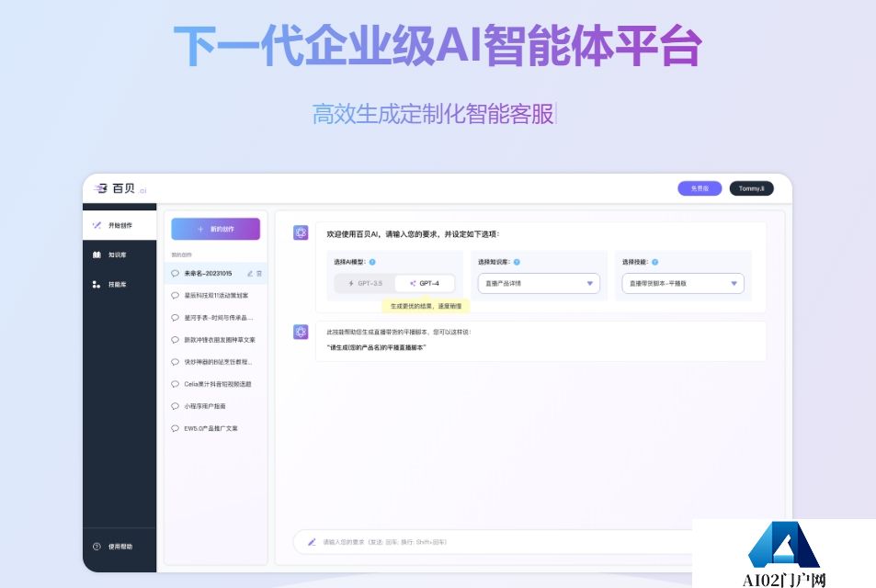This screenshot has height=588, width=876.
Task: Click the book icon for 知识库
Action: (97, 255)
